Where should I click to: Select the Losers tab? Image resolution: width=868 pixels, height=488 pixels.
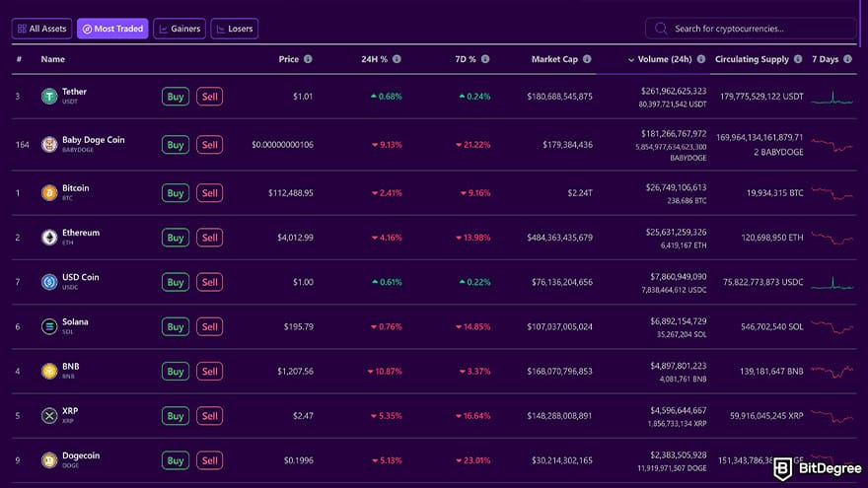click(x=234, y=29)
